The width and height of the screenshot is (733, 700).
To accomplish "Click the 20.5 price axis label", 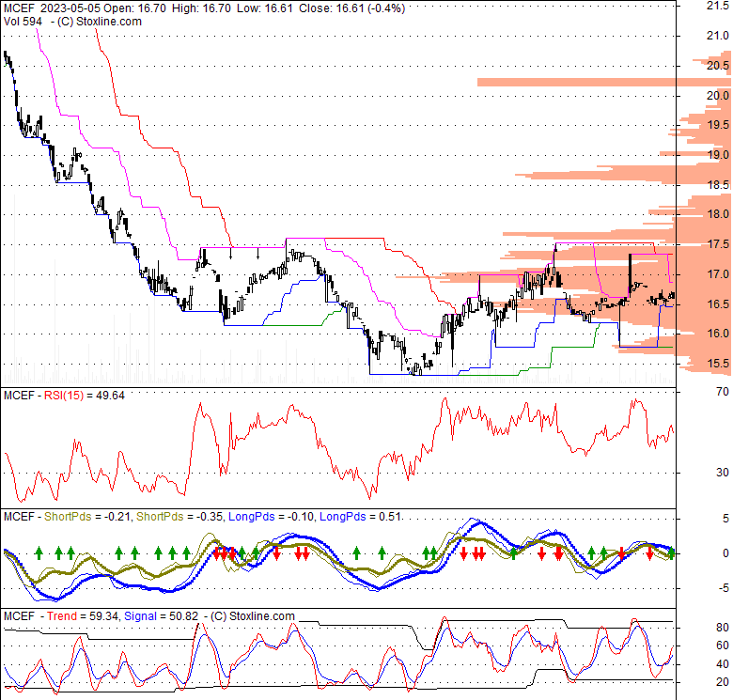I will tap(718, 66).
